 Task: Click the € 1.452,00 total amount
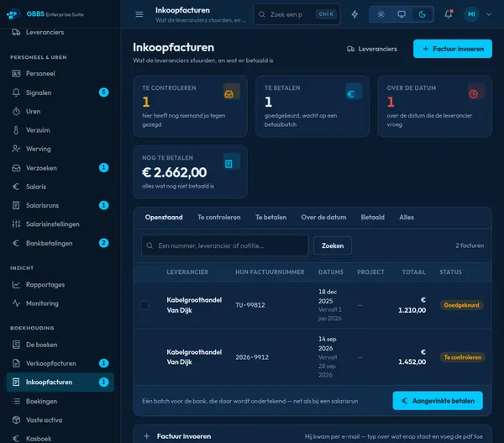pos(412,356)
